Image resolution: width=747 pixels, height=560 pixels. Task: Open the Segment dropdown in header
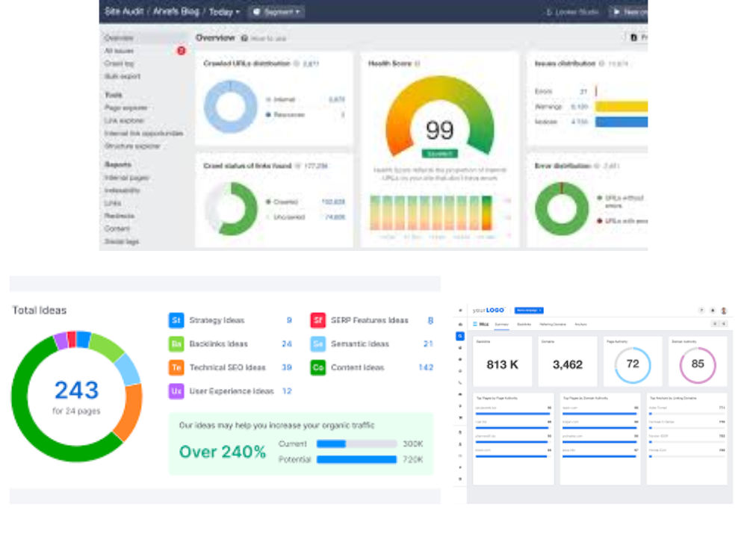point(276,12)
